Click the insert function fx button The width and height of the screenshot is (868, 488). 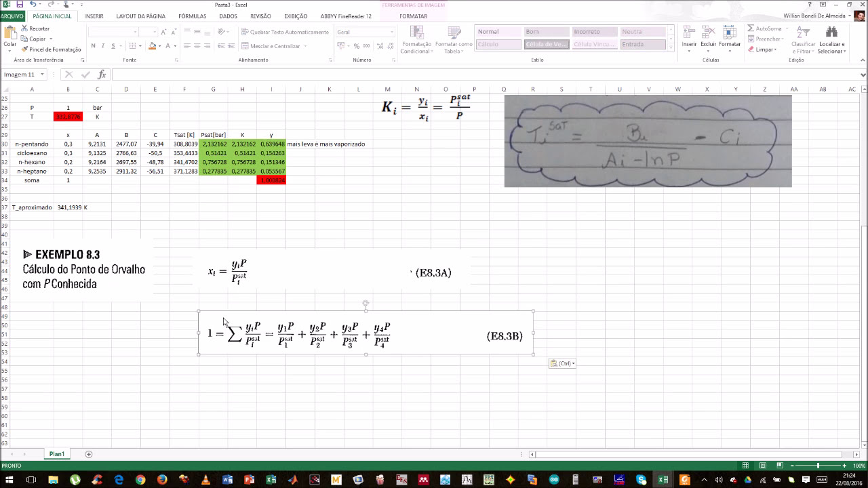pyautogui.click(x=102, y=75)
